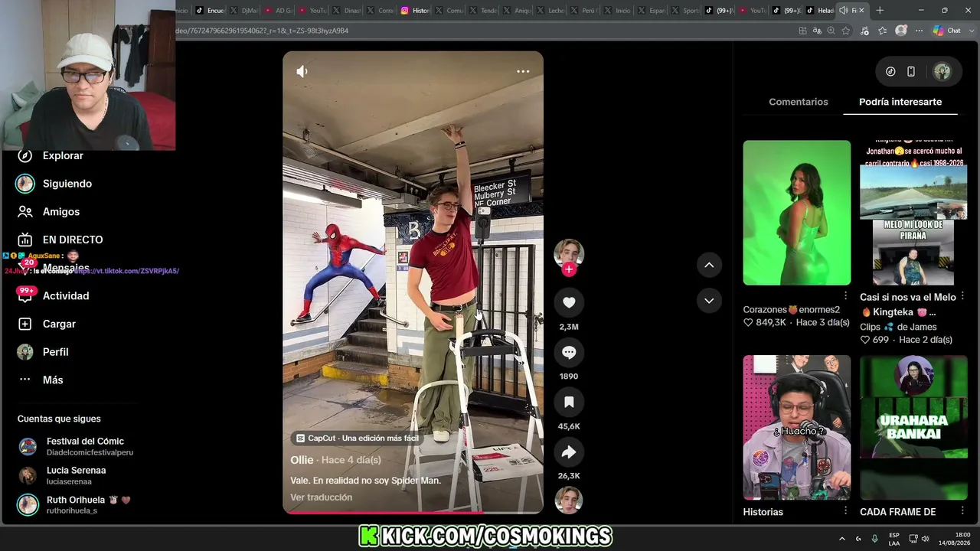This screenshot has height=551, width=980.
Task: Click the translate icon in address bar
Action: point(817,31)
